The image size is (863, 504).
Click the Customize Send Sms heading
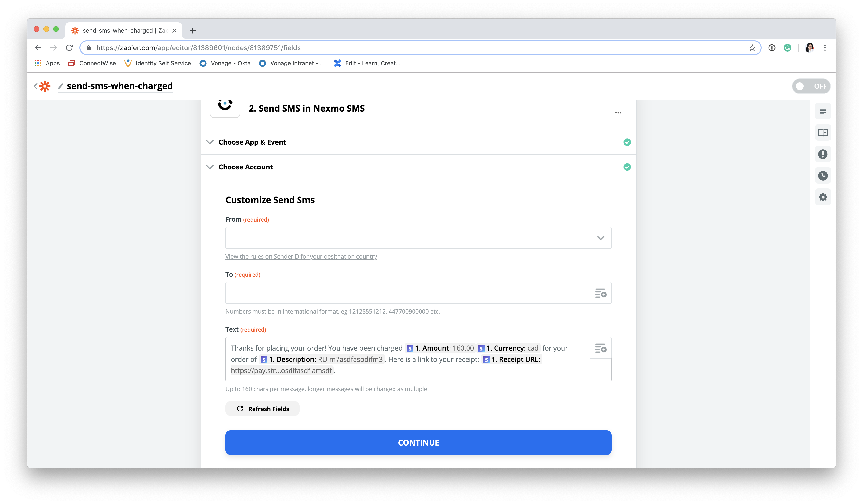270,200
